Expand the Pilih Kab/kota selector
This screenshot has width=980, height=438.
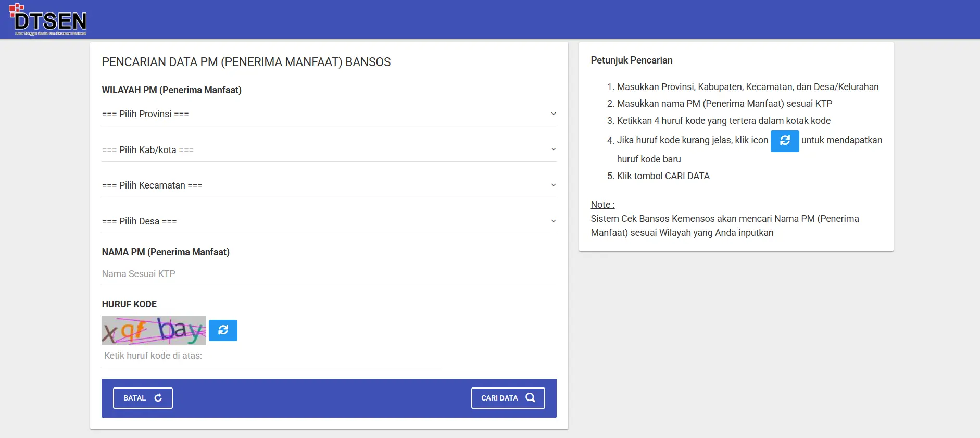[x=328, y=150]
